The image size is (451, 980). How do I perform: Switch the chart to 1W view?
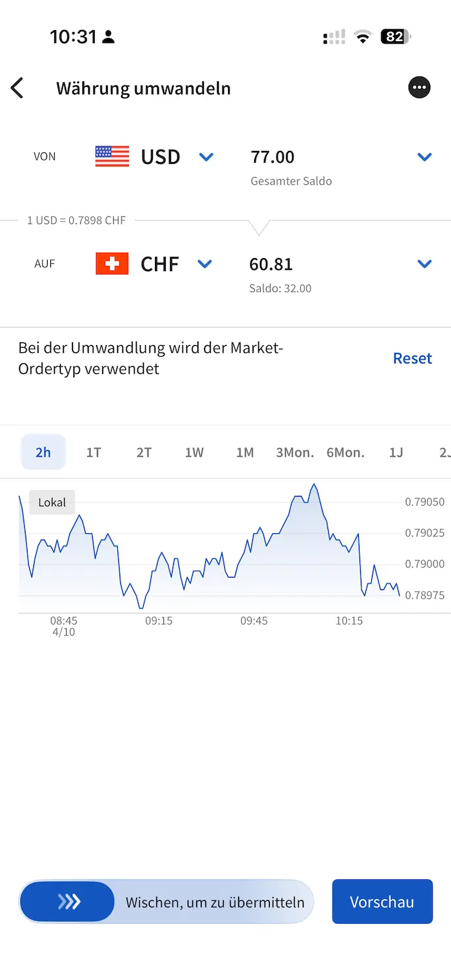pyautogui.click(x=194, y=451)
